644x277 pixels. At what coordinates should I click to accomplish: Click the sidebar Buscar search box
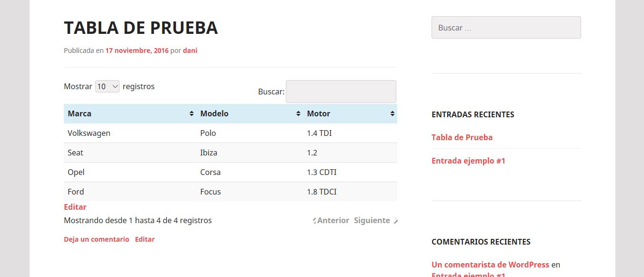(506, 27)
